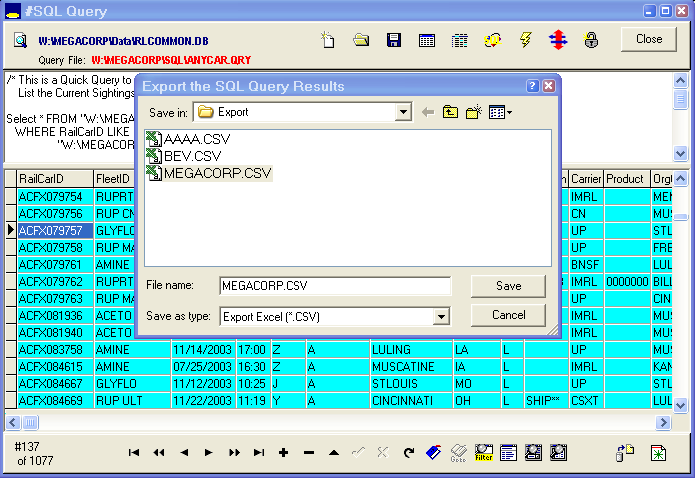Select the AAAA.CSV file in the list
The width and height of the screenshot is (695, 478).
click(x=198, y=139)
